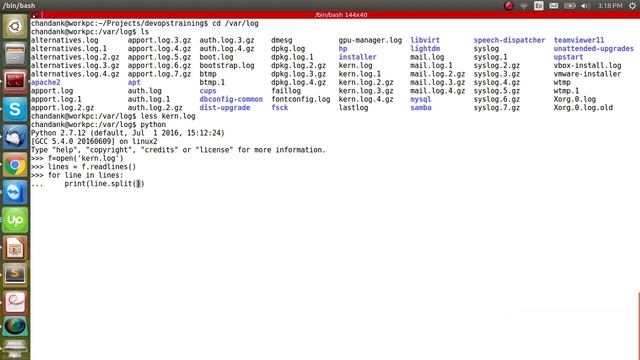Open the mail messaging indicator
The image size is (640, 360).
pyautogui.click(x=554, y=6)
